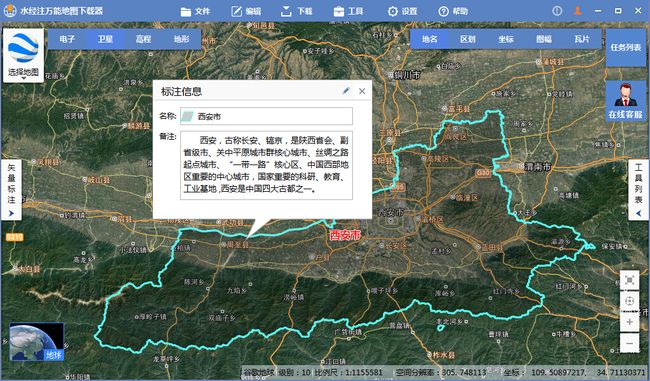This screenshot has width=650, height=381.
Task: Click the 太白县 map label
Action: pos(29,269)
